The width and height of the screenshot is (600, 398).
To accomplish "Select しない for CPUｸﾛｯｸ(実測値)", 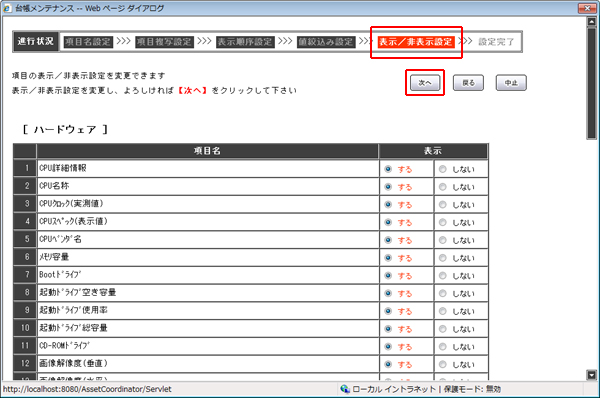I will (x=443, y=204).
